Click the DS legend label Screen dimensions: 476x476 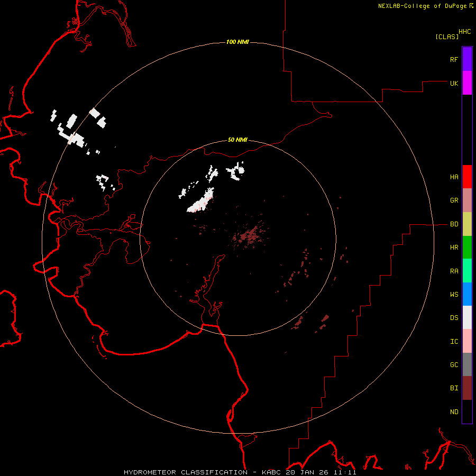(x=454, y=318)
